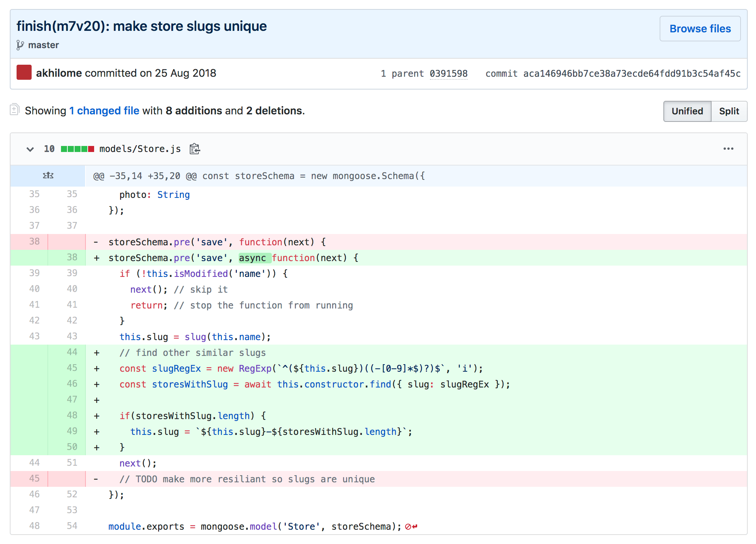The image size is (756, 544).
Task: Click the green and red diff stat blocks
Action: pyautogui.click(x=77, y=149)
